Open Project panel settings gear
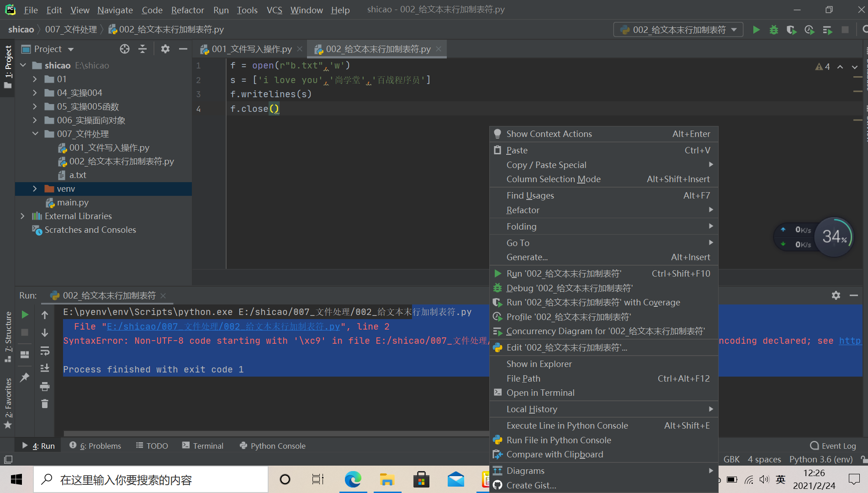This screenshot has height=493, width=868. click(x=165, y=49)
